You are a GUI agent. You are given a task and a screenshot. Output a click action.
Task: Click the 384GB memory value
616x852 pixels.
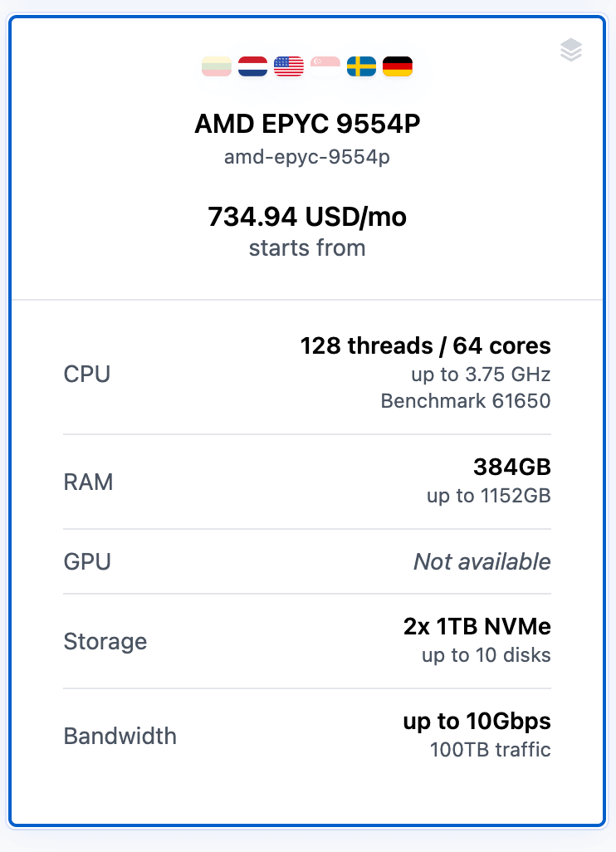[512, 468]
